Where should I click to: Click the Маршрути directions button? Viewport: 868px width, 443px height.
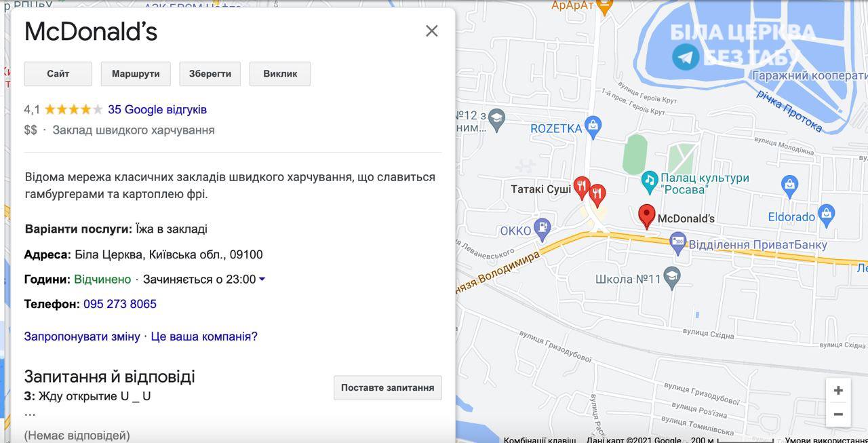point(136,74)
